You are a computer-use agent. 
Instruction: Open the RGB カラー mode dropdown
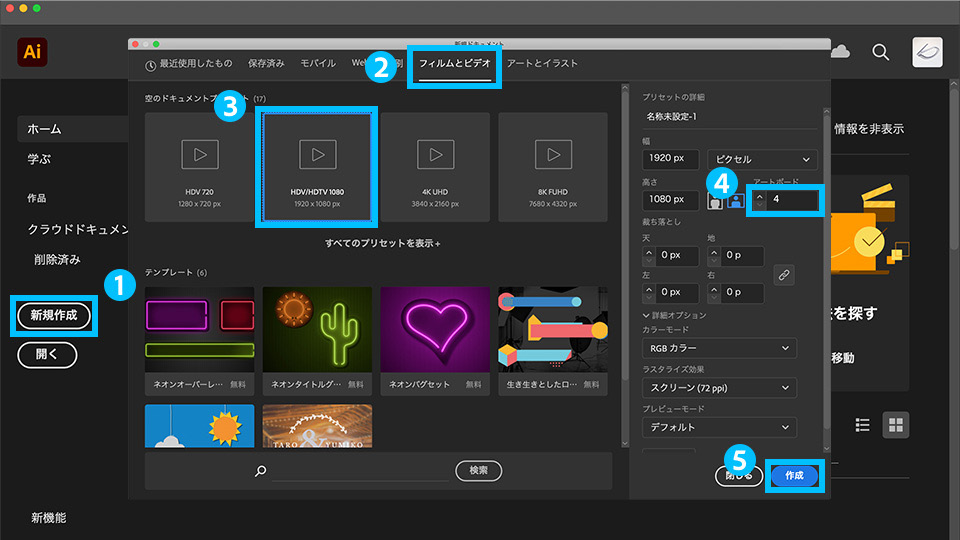point(719,348)
